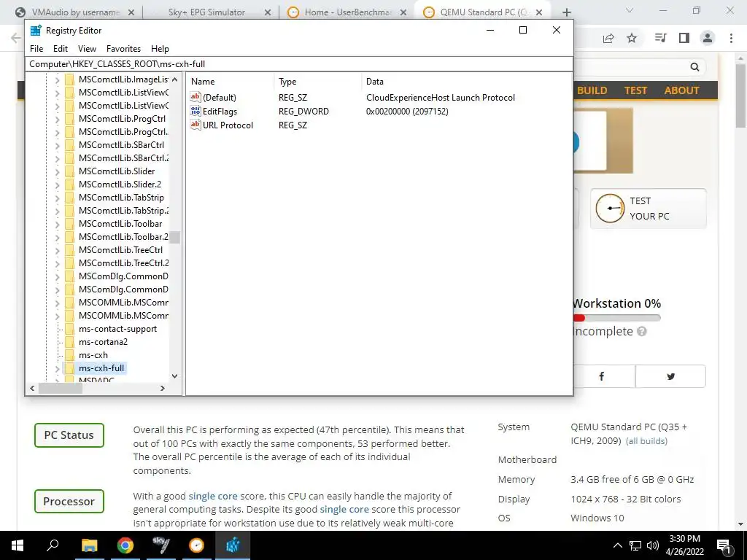This screenshot has width=747, height=560.
Task: Switch to the Sky+ EPG Simulator tab
Action: pos(206,12)
